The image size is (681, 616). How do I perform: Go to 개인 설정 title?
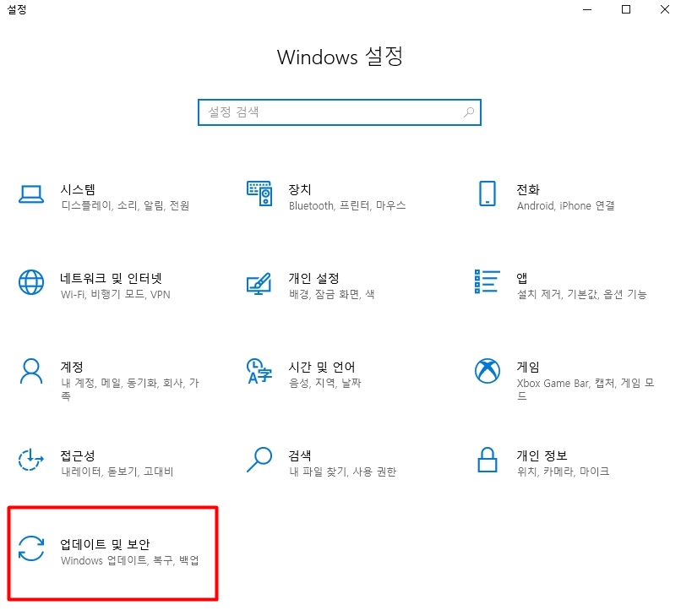(x=314, y=278)
